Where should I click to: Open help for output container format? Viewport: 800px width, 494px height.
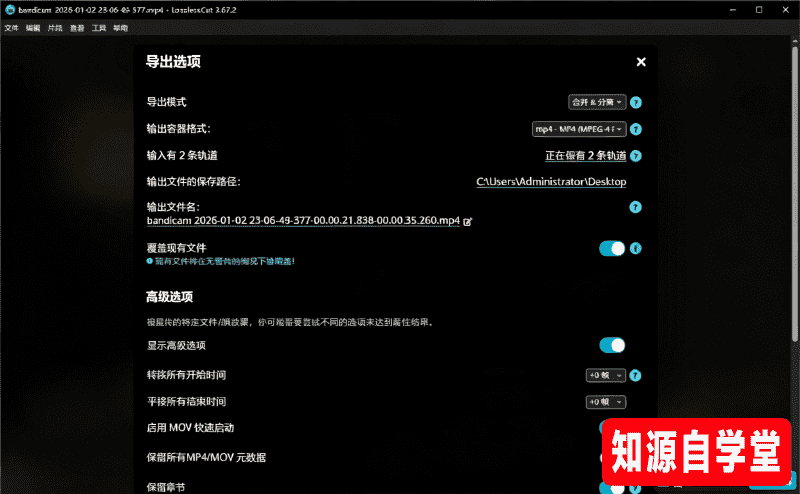point(635,129)
